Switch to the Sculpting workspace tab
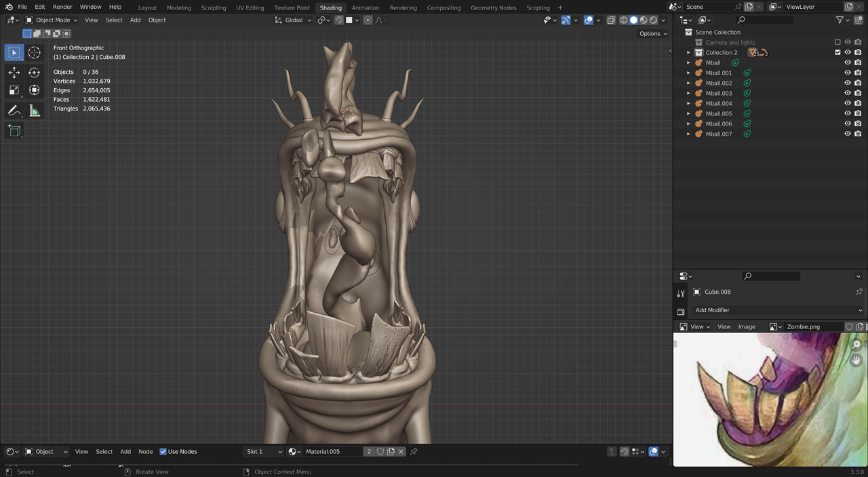This screenshot has height=477, width=868. click(x=214, y=8)
